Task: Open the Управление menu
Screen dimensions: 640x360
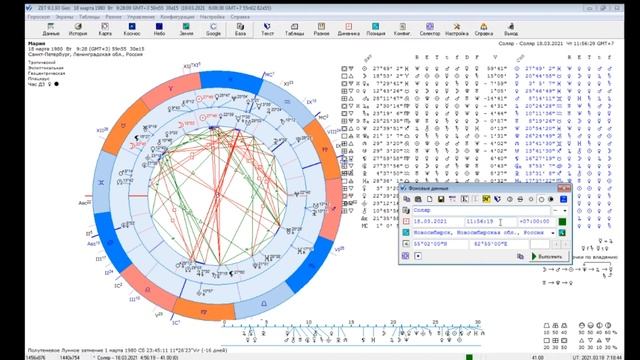Action: 141,17
